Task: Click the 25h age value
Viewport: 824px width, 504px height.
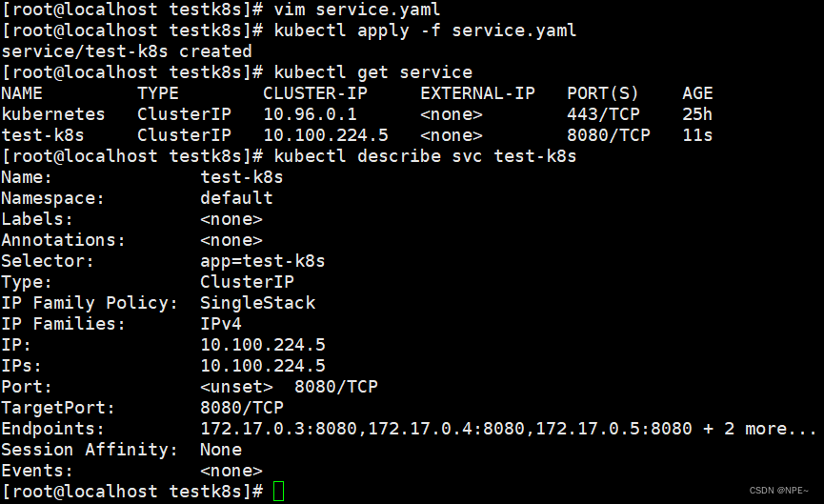Action: 697,114
